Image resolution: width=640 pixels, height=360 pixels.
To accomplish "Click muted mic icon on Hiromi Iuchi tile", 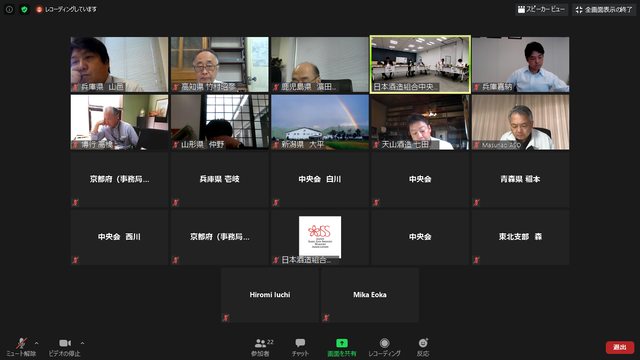I will (226, 318).
